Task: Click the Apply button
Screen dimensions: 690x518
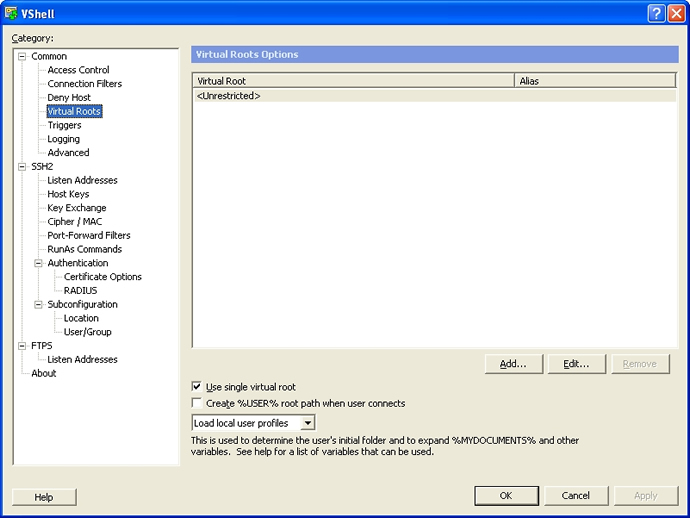Action: point(646,496)
